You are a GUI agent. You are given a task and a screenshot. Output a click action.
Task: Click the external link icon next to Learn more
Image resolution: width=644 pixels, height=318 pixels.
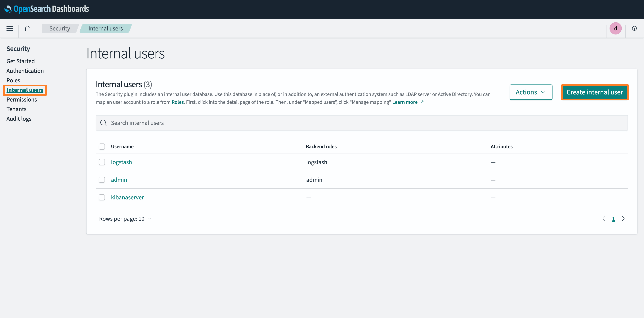[x=422, y=102]
